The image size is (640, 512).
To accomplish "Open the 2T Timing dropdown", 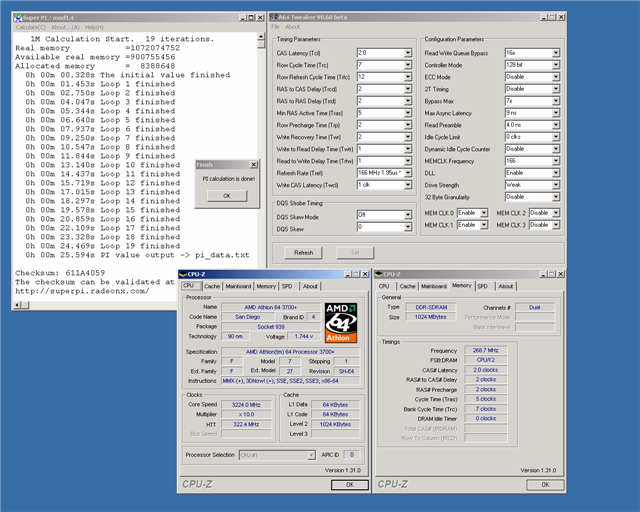I will coord(556,88).
